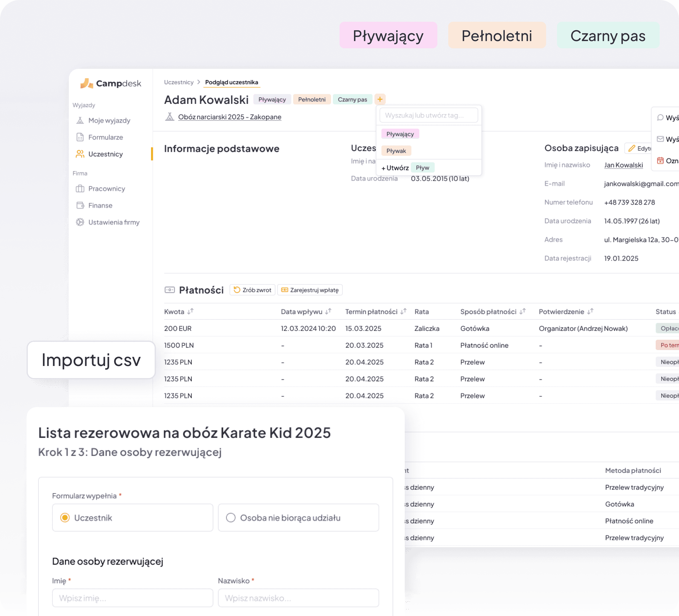Click the plus icon to add tag
679x616 pixels.
(x=380, y=99)
